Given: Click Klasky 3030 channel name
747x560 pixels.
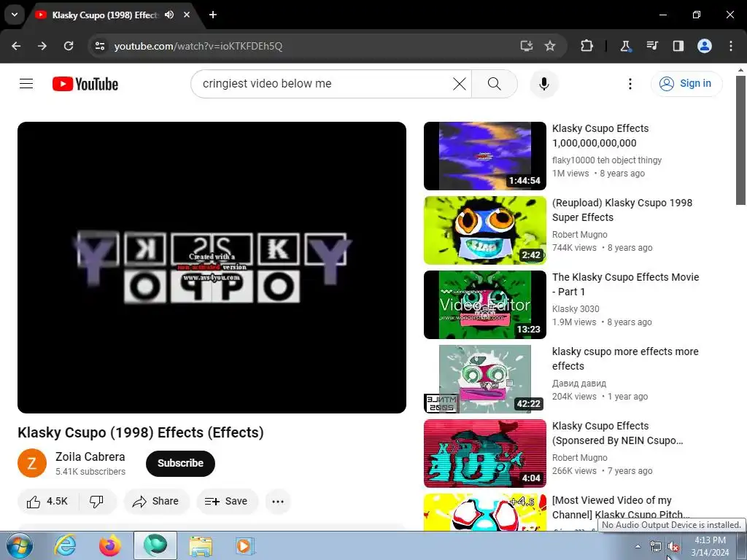Looking at the screenshot, I should pyautogui.click(x=576, y=309).
